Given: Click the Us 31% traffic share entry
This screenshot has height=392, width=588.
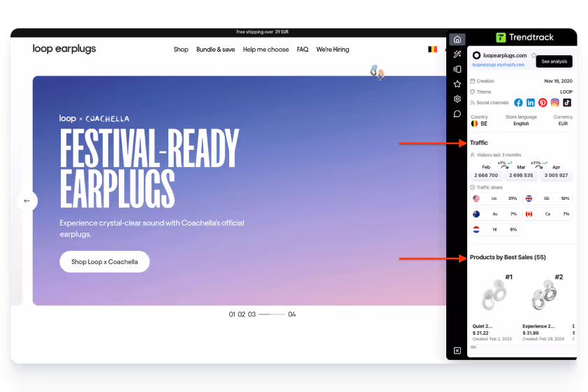Looking at the screenshot, I should 495,198.
